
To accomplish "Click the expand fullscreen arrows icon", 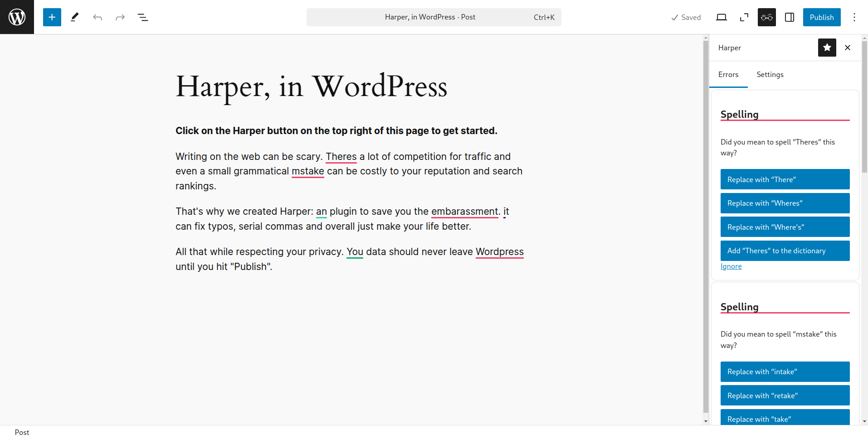I will [x=744, y=17].
